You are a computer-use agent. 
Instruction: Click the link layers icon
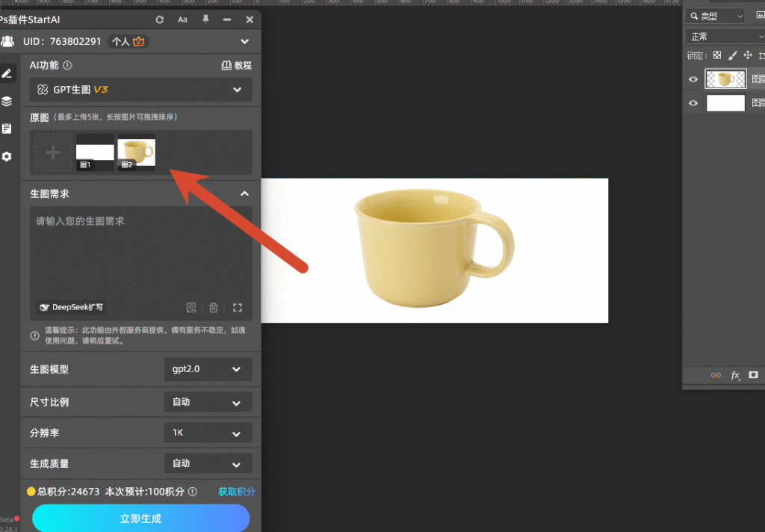pyautogui.click(x=716, y=375)
